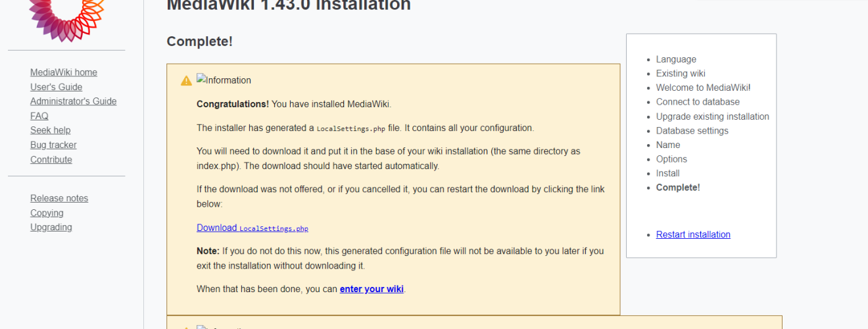The image size is (868, 329).
Task: Download LocalSettings.php via the link
Action: pos(253,228)
